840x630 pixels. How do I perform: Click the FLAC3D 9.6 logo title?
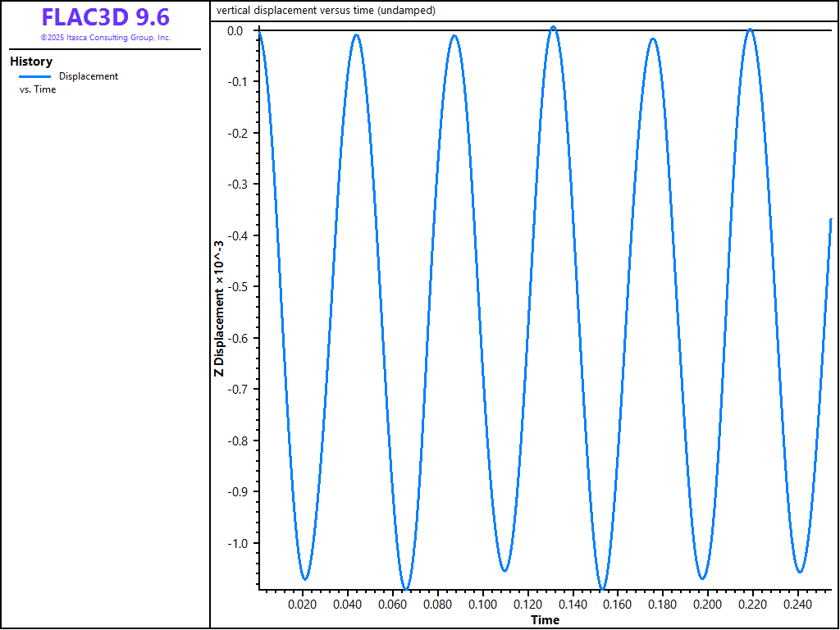click(x=105, y=18)
